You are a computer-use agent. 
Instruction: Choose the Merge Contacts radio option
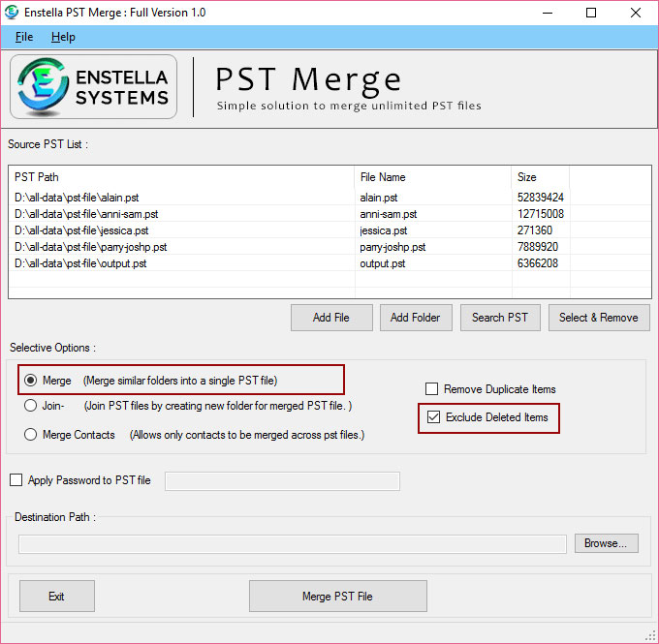[32, 435]
